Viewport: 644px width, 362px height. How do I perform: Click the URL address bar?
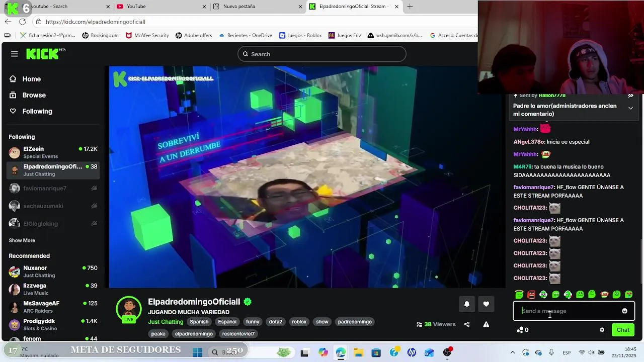[x=252, y=22]
